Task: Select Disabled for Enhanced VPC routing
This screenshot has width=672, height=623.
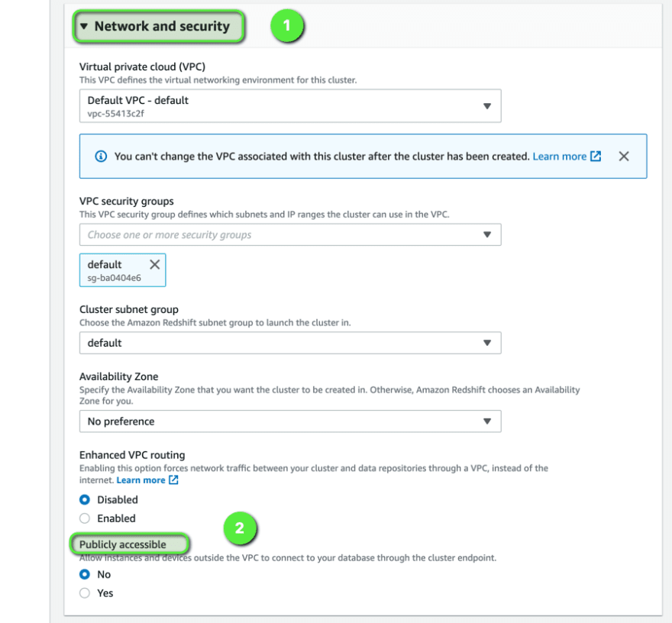Action: tap(85, 499)
